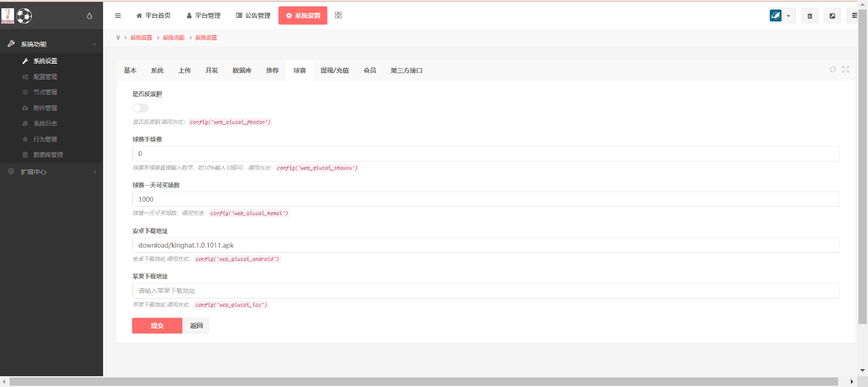Open the user avatar dropdown arrow
This screenshot has width=868, height=387.
789,16
